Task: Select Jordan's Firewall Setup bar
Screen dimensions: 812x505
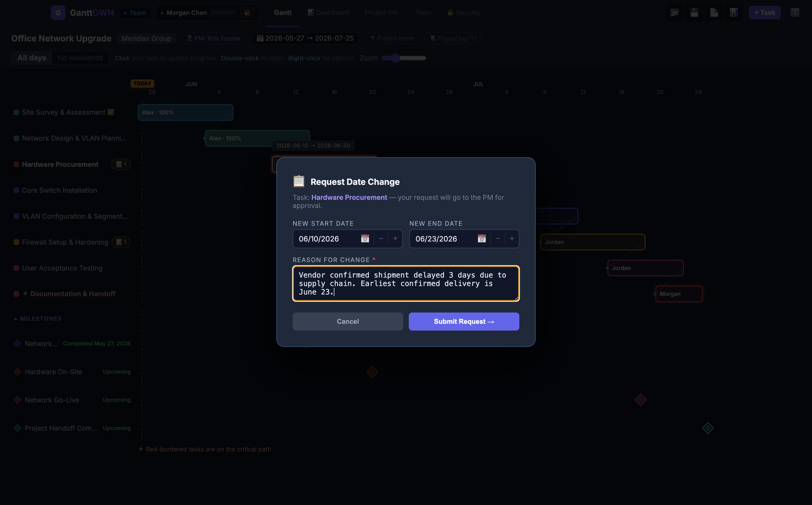Action: pyautogui.click(x=593, y=242)
